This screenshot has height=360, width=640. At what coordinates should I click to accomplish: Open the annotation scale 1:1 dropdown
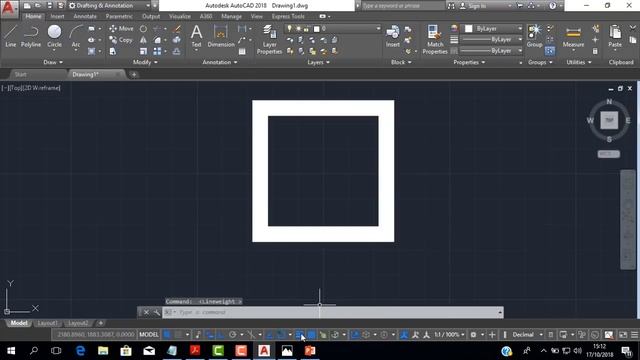449,335
